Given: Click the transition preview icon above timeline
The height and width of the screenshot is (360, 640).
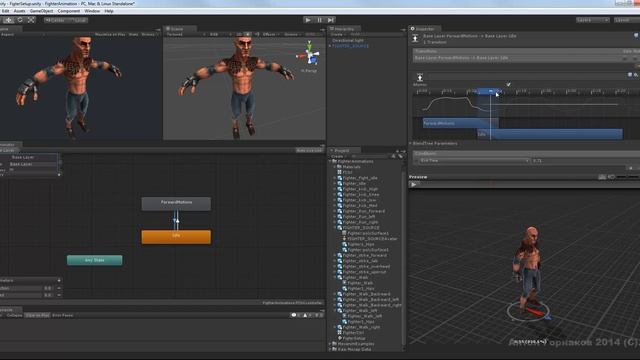Looking at the screenshot, I should pyautogui.click(x=420, y=77).
